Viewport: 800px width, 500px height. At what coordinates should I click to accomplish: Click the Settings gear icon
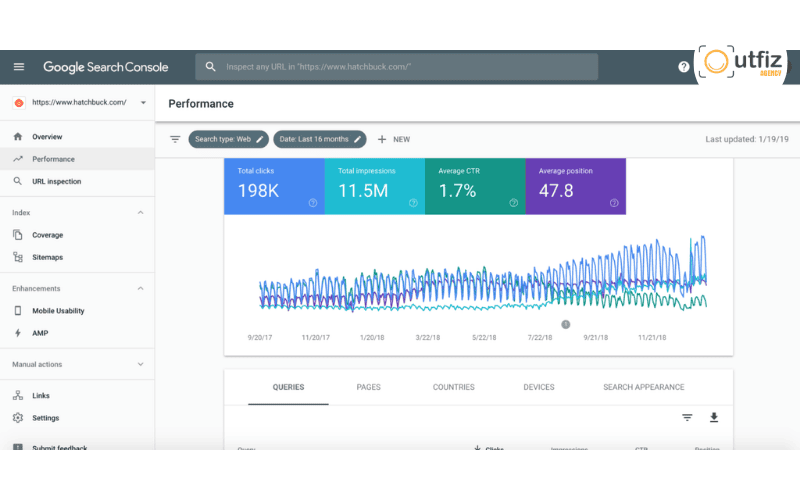point(18,418)
